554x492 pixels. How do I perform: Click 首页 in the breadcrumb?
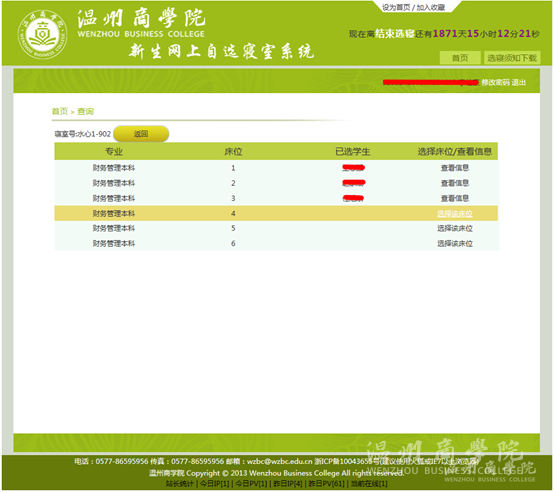click(60, 111)
